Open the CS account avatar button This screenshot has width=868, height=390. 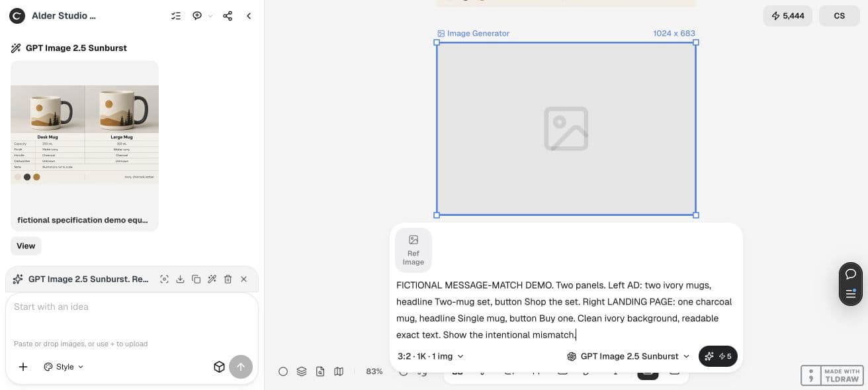click(839, 16)
